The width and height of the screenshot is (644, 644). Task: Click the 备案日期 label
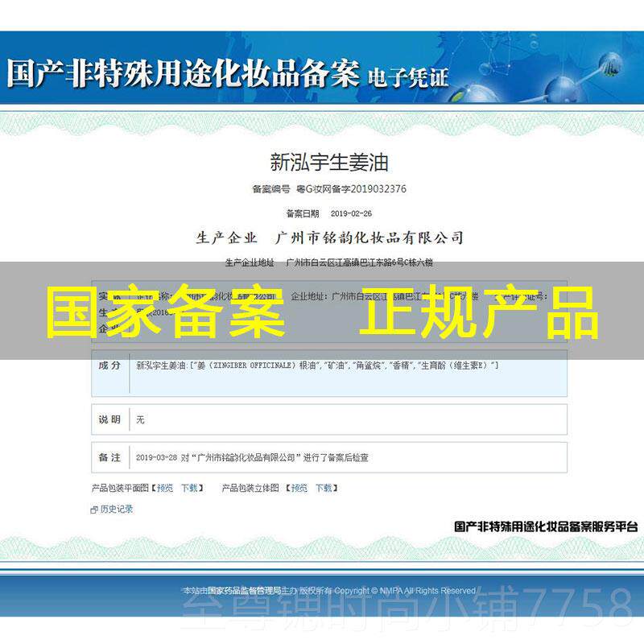click(303, 213)
